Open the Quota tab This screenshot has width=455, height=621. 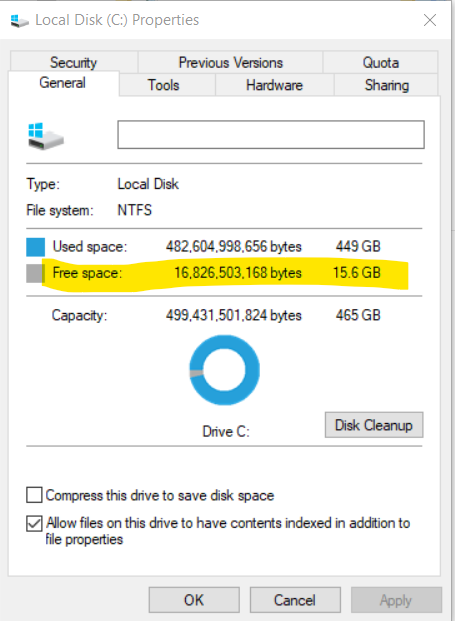[x=381, y=62]
